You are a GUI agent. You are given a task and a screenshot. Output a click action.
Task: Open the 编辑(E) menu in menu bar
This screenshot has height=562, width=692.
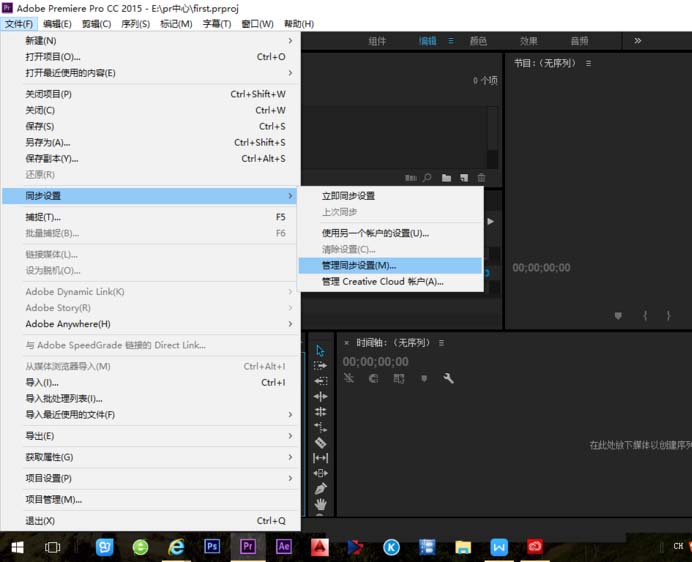[57, 24]
